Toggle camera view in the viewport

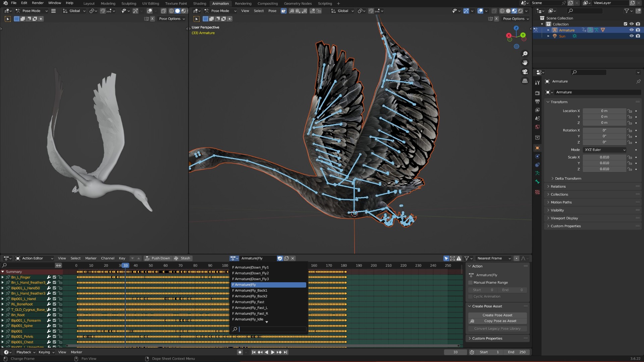click(525, 72)
